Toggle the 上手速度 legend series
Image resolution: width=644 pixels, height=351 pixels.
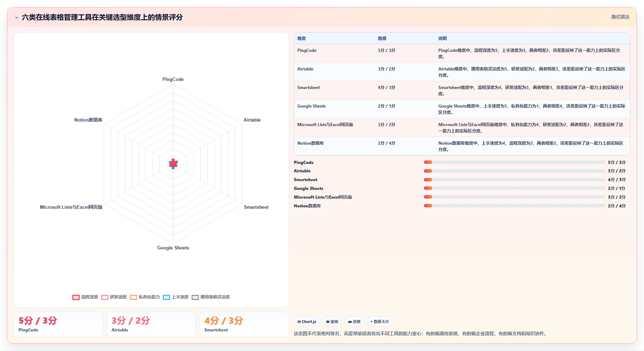(x=176, y=297)
